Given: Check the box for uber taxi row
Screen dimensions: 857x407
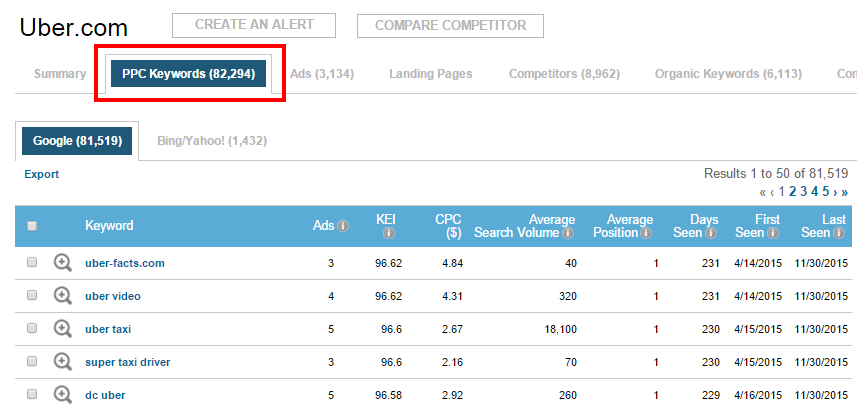Looking at the screenshot, I should [32, 328].
